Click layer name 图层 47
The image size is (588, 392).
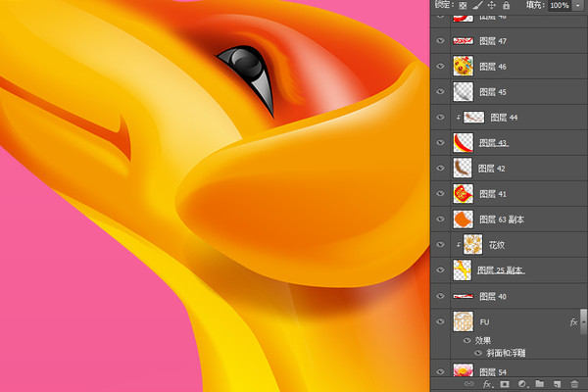[493, 41]
